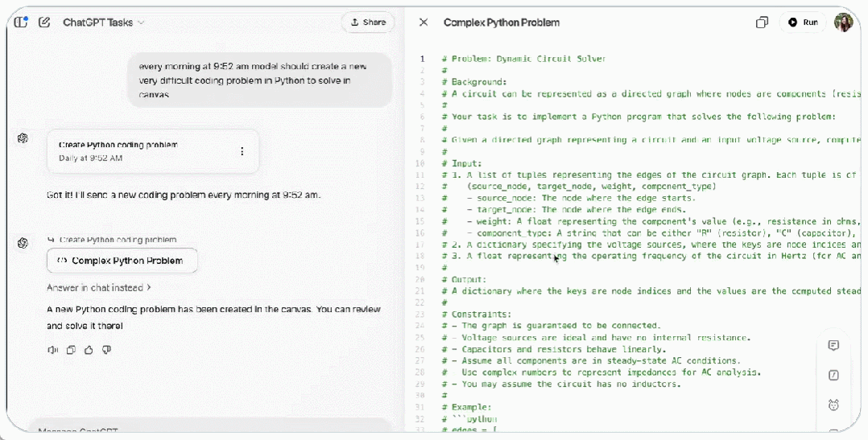Give thumbs up to response
The height and width of the screenshot is (440, 868).
[89, 350]
